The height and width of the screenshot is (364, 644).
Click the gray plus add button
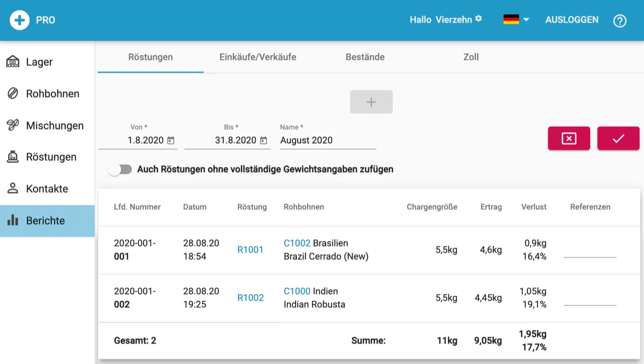click(x=371, y=102)
